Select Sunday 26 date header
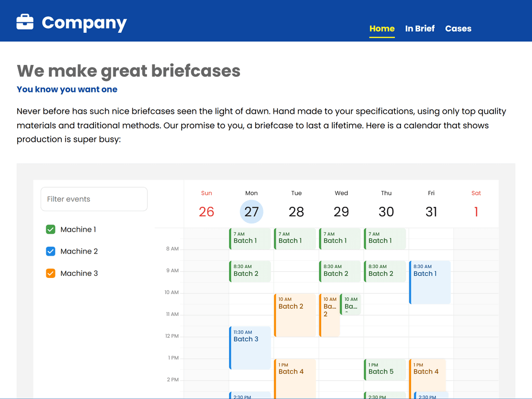The height and width of the screenshot is (399, 532). point(206,211)
